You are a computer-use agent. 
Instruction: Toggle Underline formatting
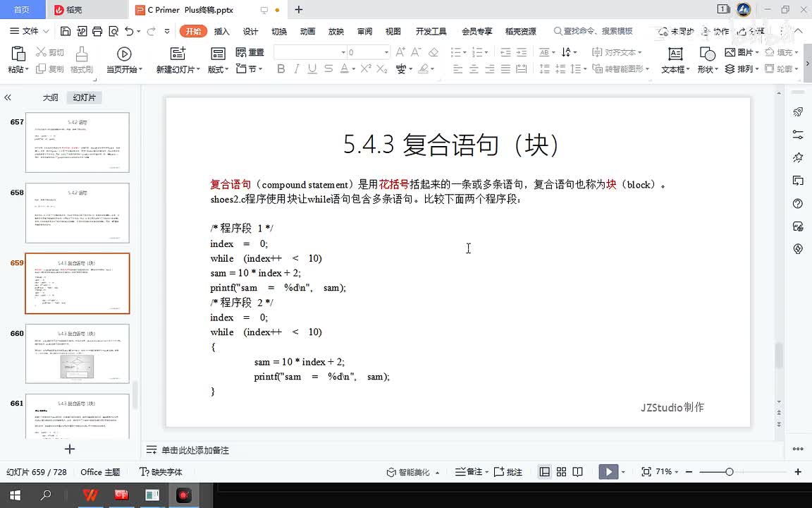[x=312, y=69]
